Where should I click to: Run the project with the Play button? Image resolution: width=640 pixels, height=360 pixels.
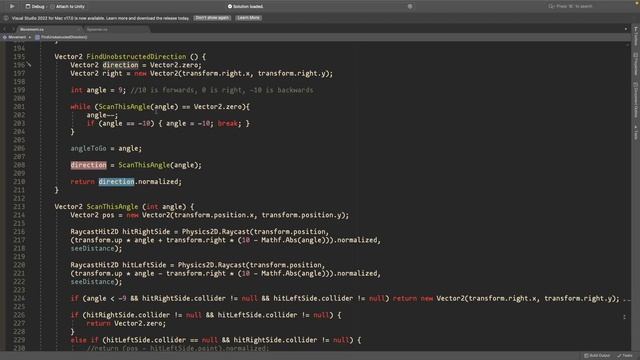pyautogui.click(x=12, y=6)
